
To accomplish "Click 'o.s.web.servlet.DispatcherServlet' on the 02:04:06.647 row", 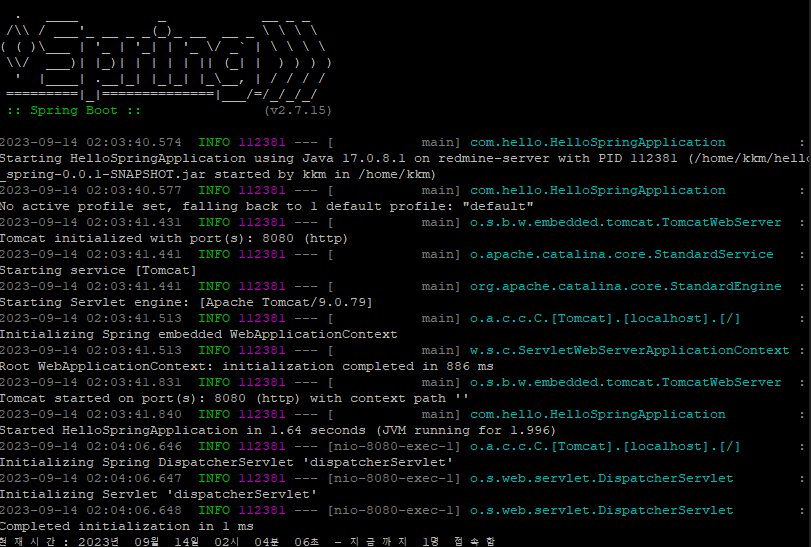I will click(601, 478).
